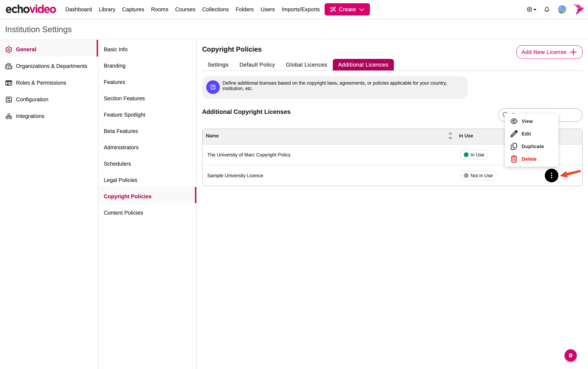Image resolution: width=588 pixels, height=369 pixels.
Task: Select Edit in the context menu
Action: [x=531, y=134]
